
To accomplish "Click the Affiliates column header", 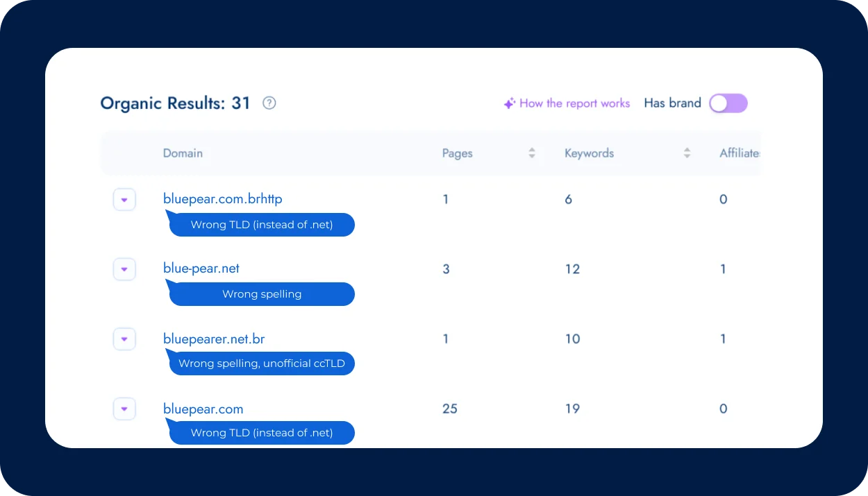I will pyautogui.click(x=739, y=153).
